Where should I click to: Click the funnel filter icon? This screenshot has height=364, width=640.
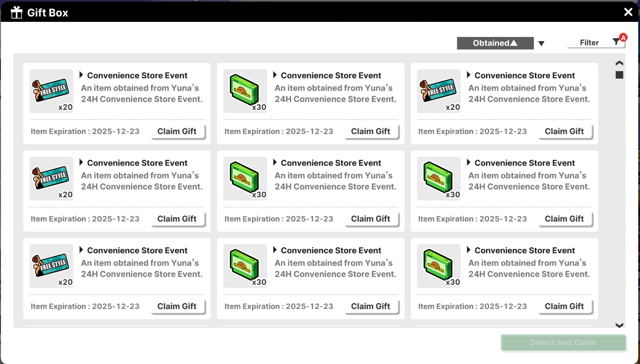[x=617, y=43]
